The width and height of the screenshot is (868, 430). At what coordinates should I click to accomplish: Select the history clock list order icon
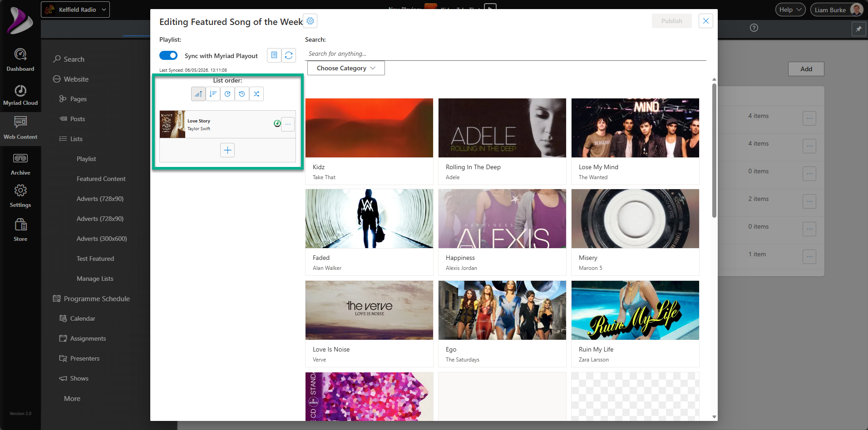[242, 94]
